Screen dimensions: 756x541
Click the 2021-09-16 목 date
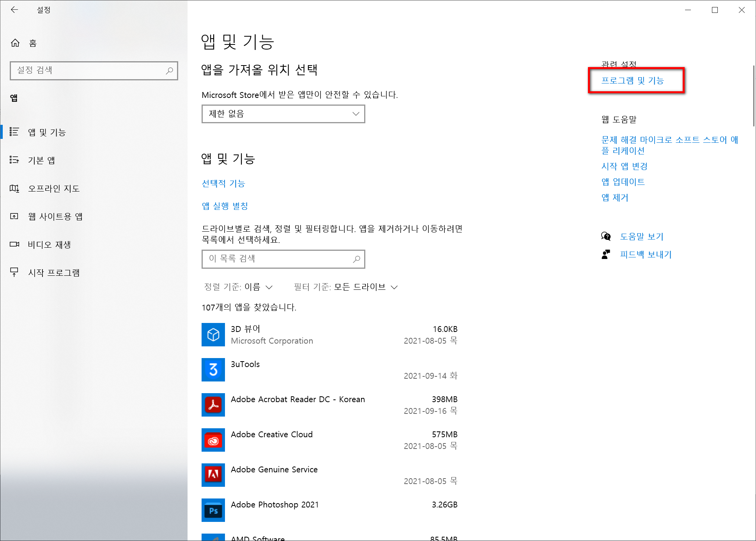[x=430, y=411]
